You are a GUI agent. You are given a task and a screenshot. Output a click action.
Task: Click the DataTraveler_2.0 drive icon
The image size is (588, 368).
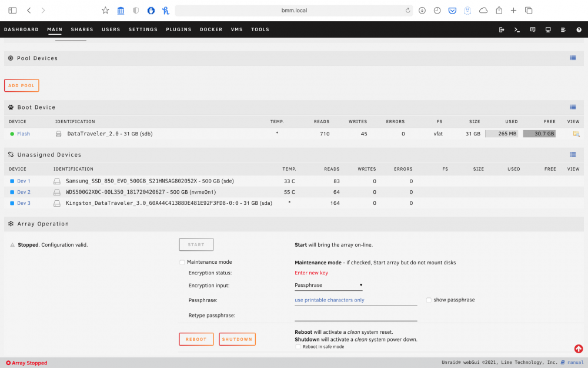tap(58, 134)
